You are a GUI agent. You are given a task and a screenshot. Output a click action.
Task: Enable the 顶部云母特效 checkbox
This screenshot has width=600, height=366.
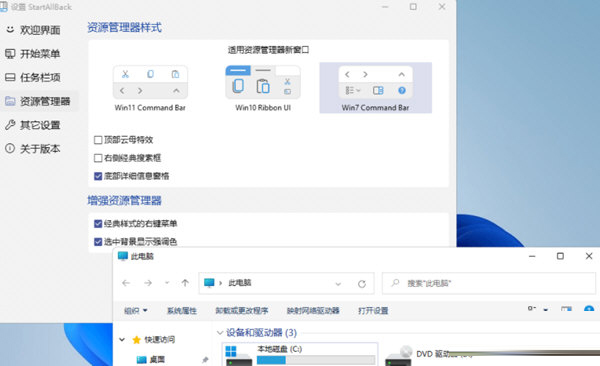(98, 140)
